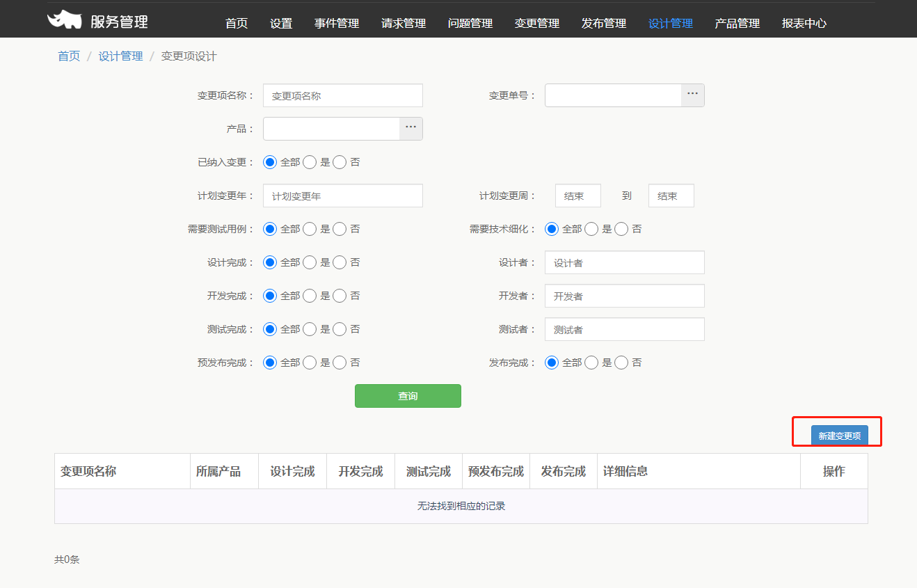Select 测试完成 否 radio button

pos(340,329)
